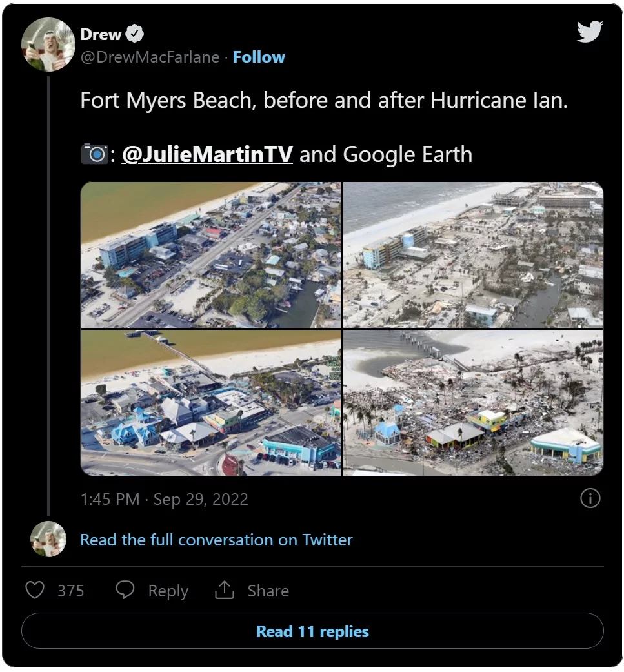Follow the @DrewMacFarlane account
The height and width of the screenshot is (672, 624).
[x=259, y=57]
